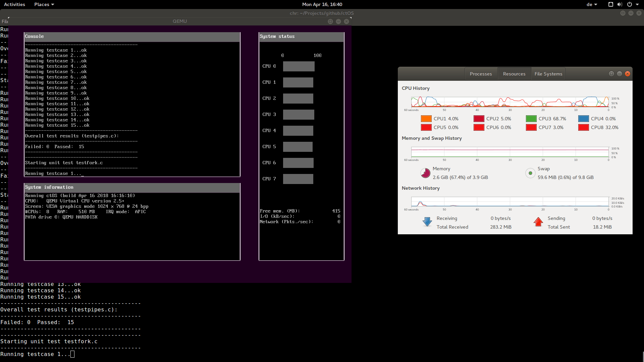The image size is (644, 362).
Task: Click the window menu icon on System Monitor titlebar
Action: pyautogui.click(x=611, y=73)
